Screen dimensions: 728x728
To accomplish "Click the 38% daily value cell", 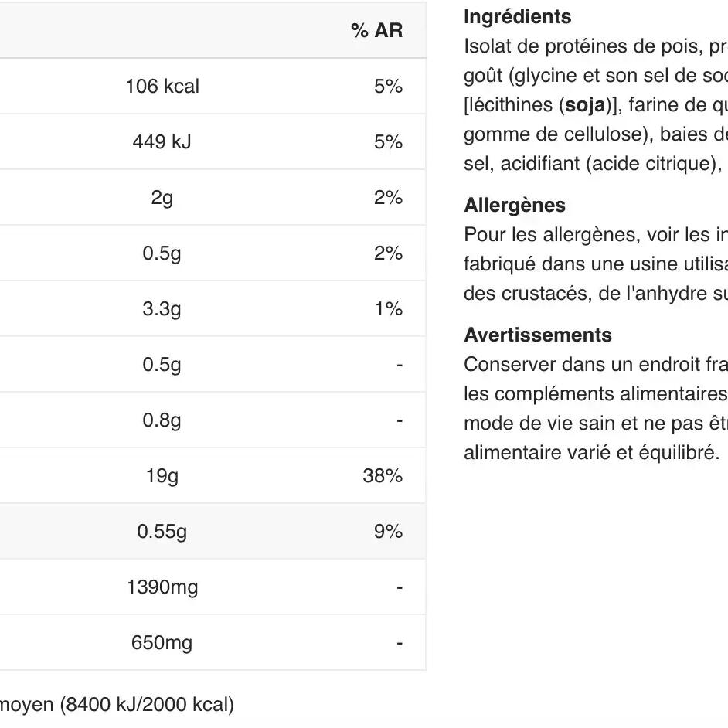I will [383, 475].
